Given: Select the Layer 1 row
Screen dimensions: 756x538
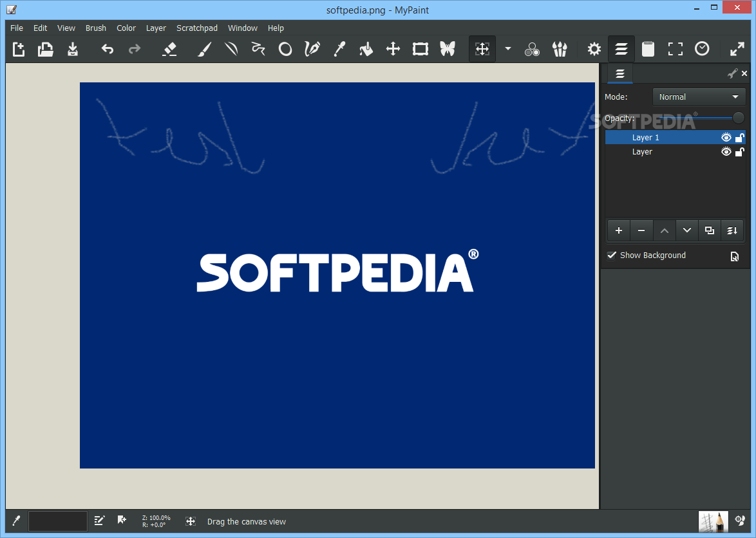Looking at the screenshot, I should click(675, 137).
